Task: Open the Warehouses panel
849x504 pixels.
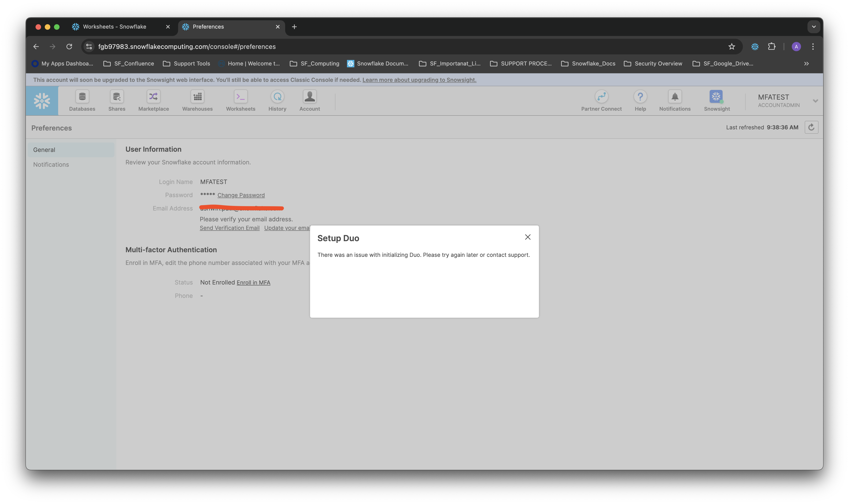Action: [x=197, y=100]
